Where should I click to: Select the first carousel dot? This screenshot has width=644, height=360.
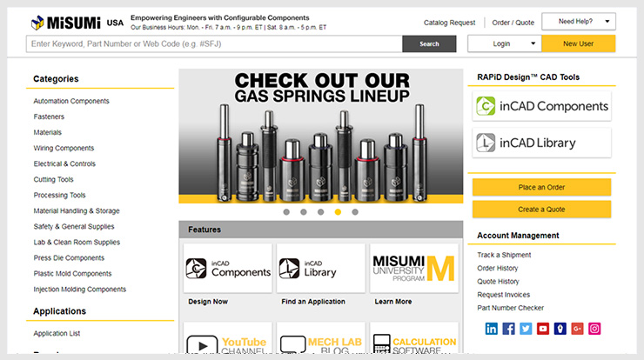(286, 212)
